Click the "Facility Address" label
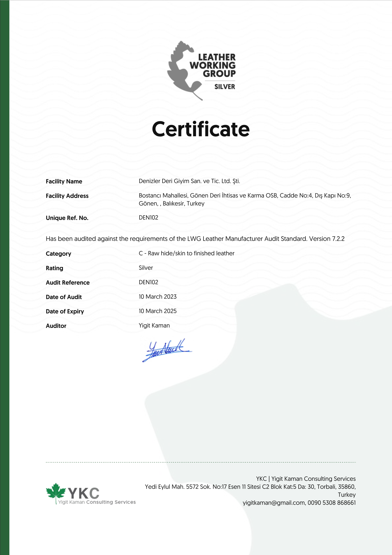Image resolution: width=392 pixels, height=555 pixels. [x=67, y=196]
